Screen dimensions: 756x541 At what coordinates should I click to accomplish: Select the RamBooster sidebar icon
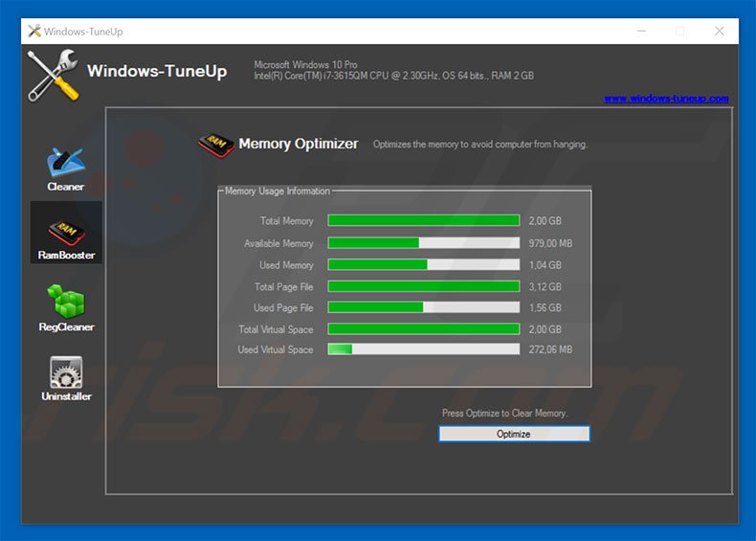tap(66, 233)
